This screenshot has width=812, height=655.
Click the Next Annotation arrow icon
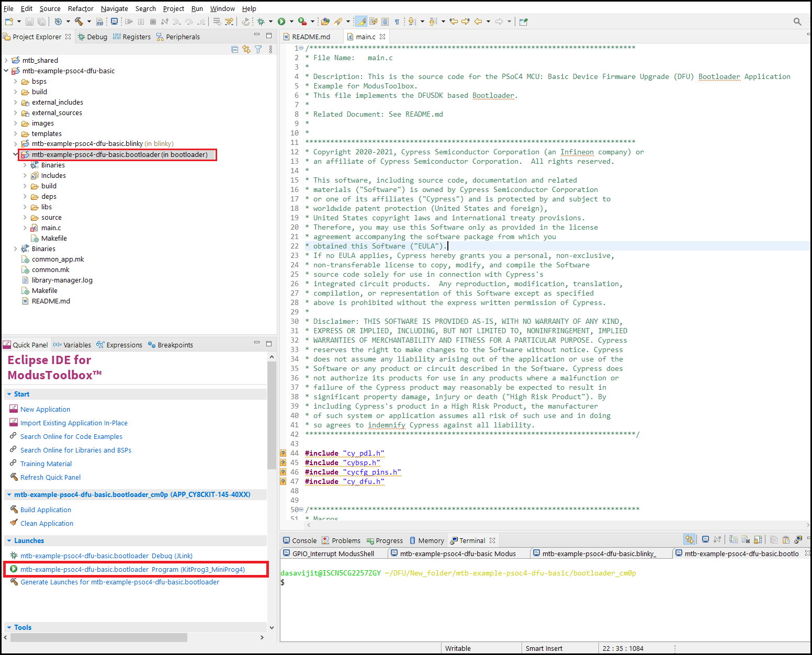click(412, 21)
